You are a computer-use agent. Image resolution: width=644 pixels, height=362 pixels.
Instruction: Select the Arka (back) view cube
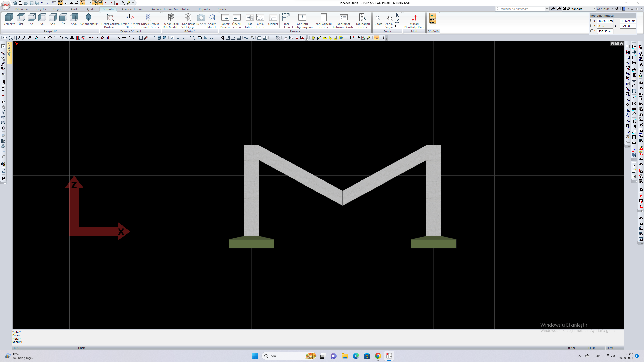point(74,20)
